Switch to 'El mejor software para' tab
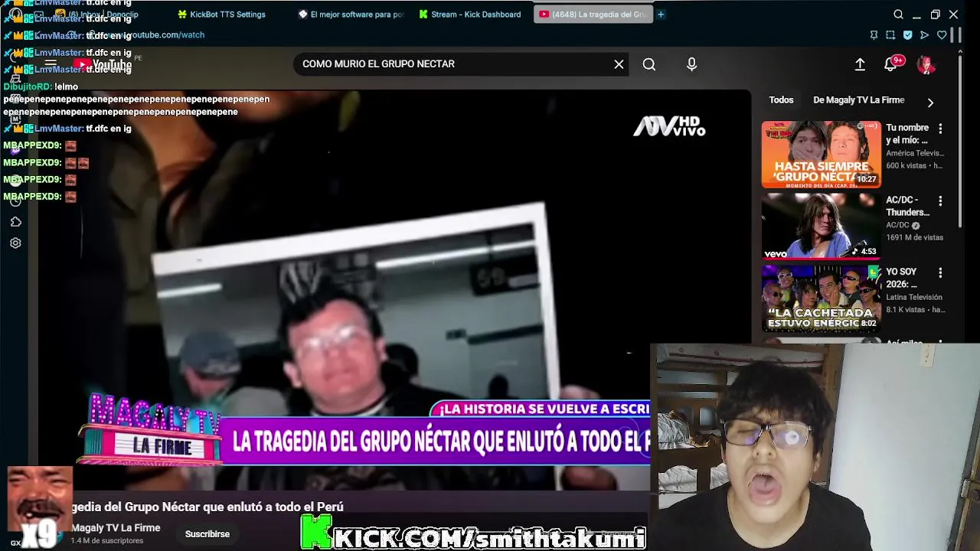Viewport: 980px width, 551px height. (x=352, y=15)
